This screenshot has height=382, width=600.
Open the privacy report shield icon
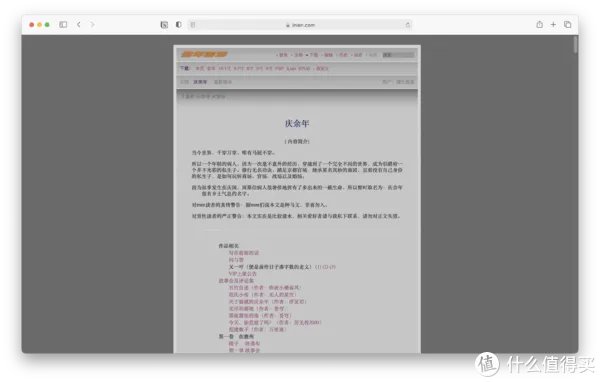(179, 24)
